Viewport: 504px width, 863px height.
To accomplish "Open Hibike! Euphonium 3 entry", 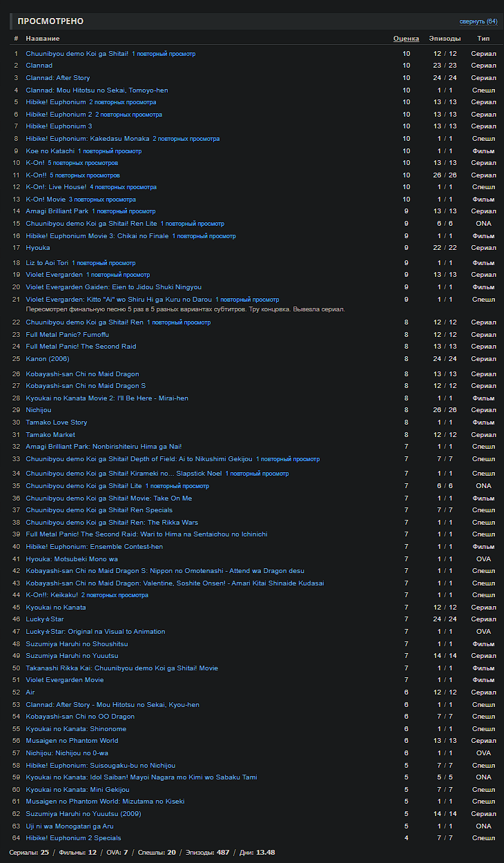I will (59, 126).
